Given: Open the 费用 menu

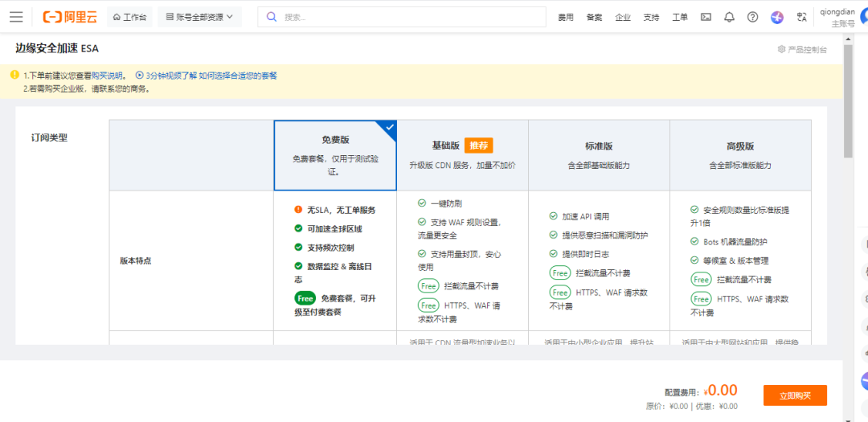Looking at the screenshot, I should pos(566,17).
